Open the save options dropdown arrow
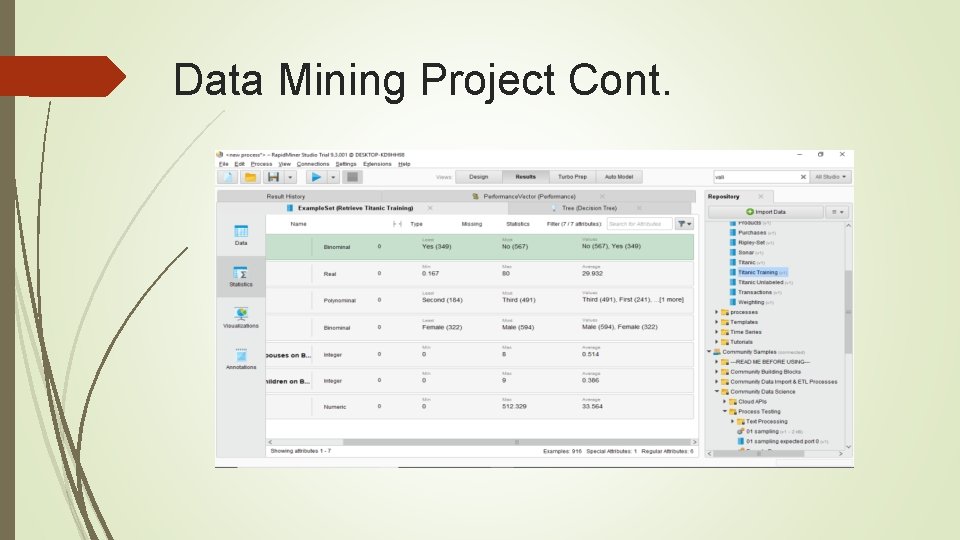The height and width of the screenshot is (540, 960). [290, 177]
